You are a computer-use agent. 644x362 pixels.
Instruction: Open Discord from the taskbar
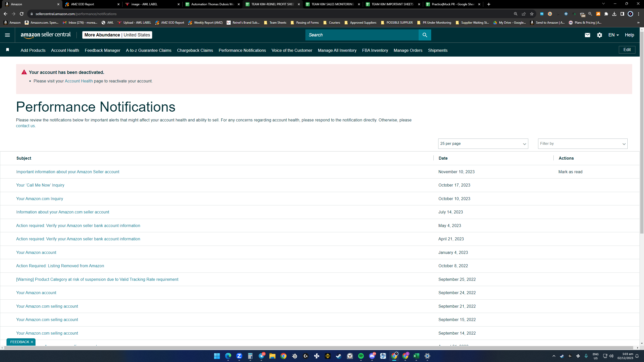tap(372, 356)
